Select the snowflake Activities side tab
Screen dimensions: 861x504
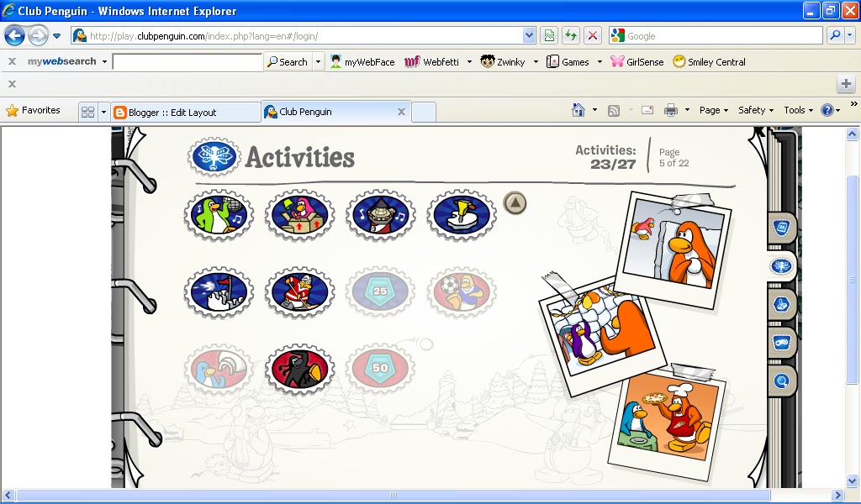(x=781, y=266)
